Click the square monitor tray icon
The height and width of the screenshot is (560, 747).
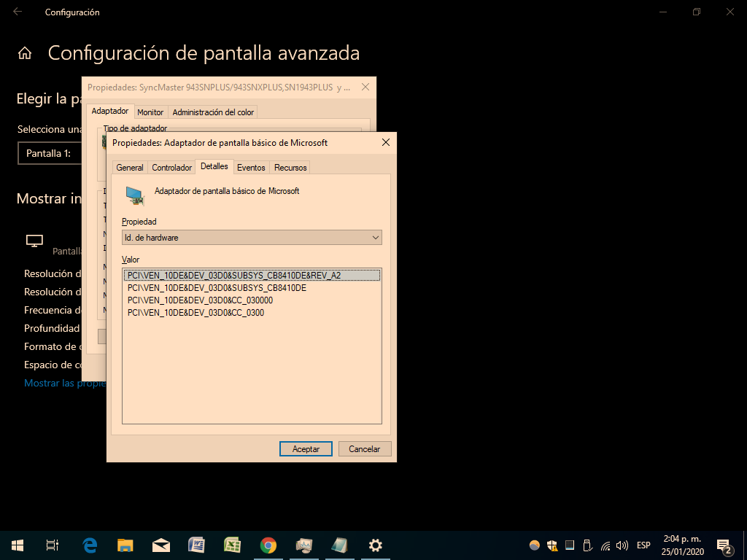(570, 545)
